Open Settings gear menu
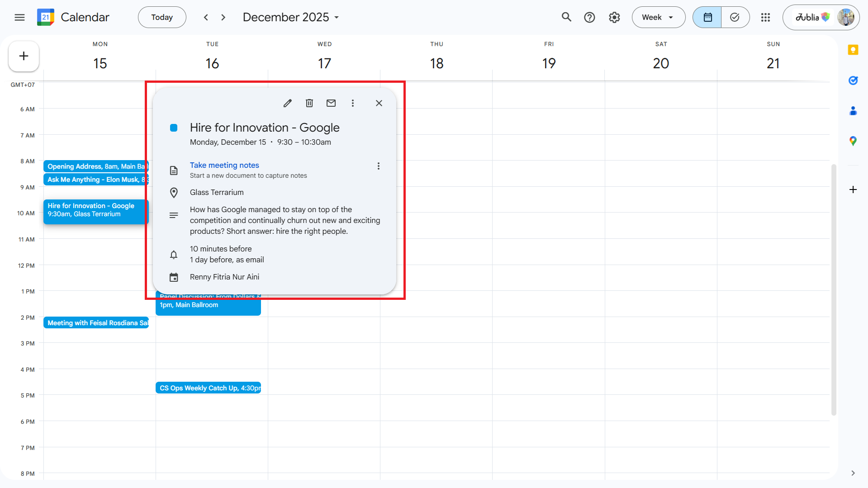 click(614, 17)
